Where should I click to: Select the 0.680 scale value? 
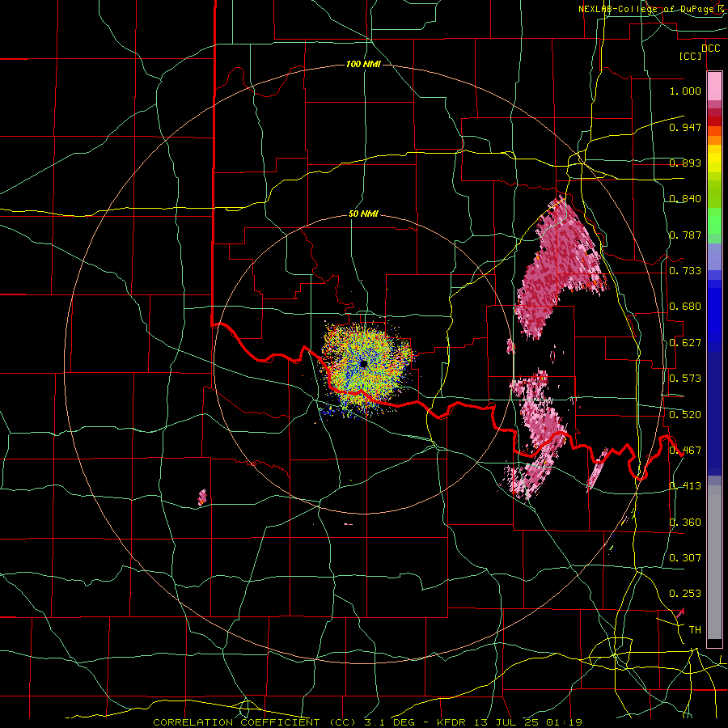coord(685,307)
